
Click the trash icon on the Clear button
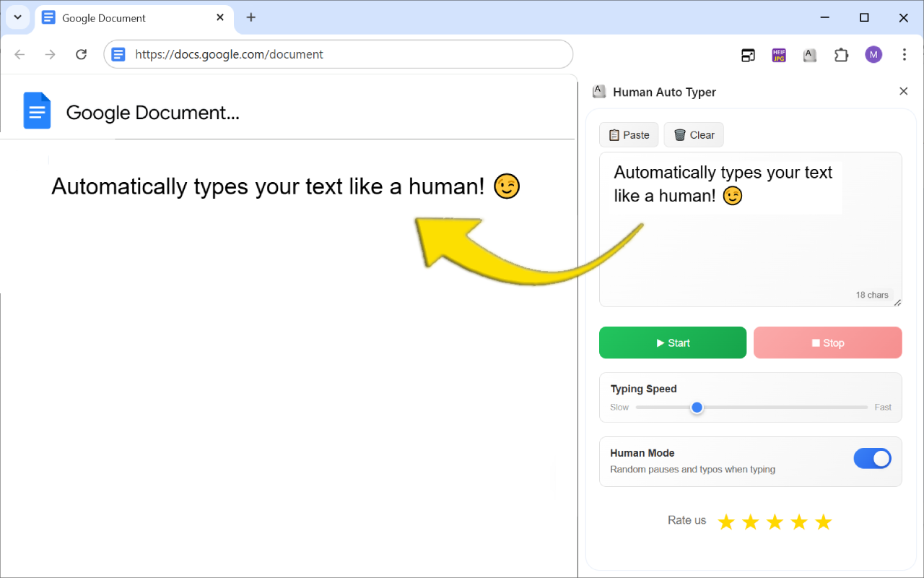tap(679, 134)
